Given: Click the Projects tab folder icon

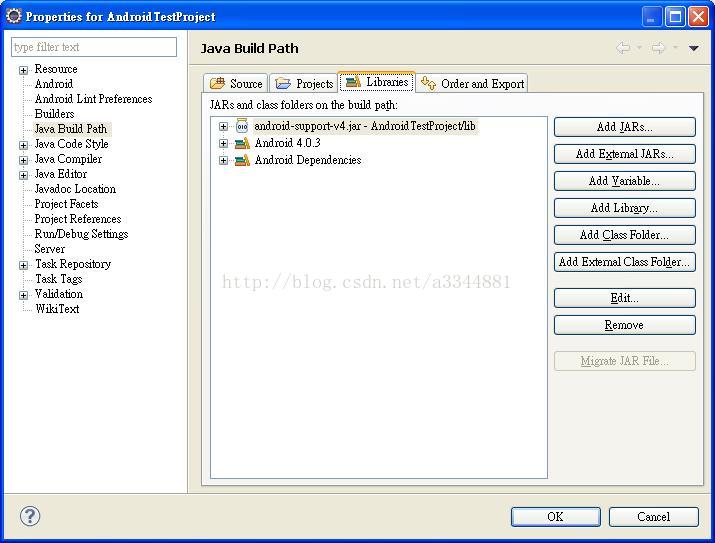Looking at the screenshot, I should 283,83.
